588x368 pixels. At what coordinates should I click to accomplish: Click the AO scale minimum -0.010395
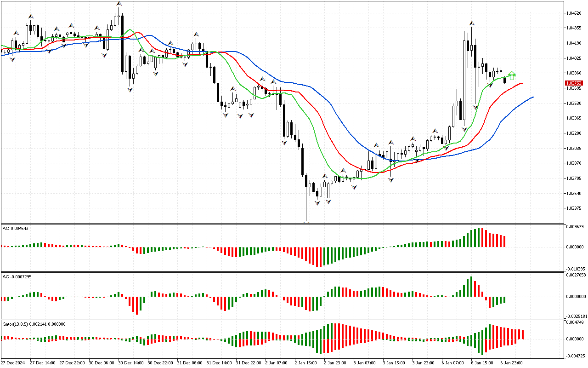(575, 269)
